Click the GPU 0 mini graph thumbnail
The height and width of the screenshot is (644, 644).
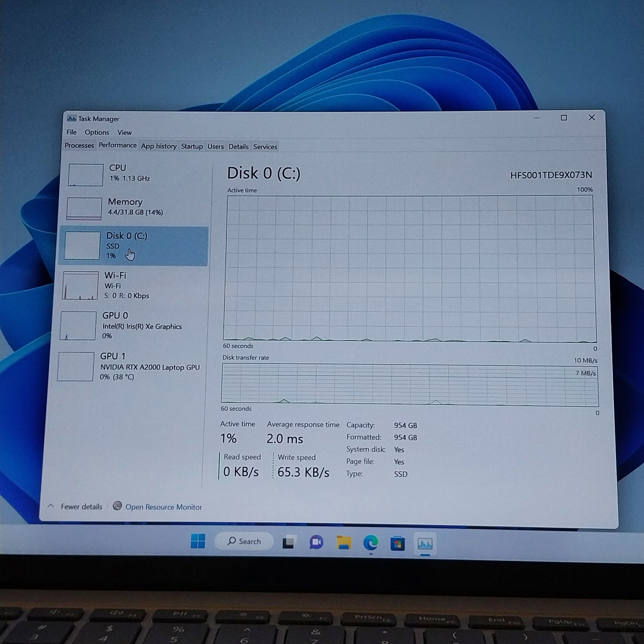tap(78, 326)
